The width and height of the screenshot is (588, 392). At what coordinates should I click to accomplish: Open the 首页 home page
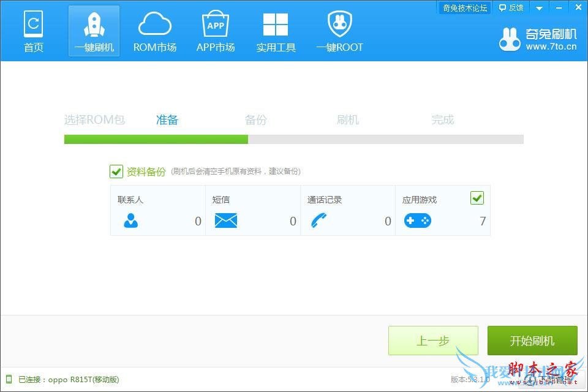(34, 31)
